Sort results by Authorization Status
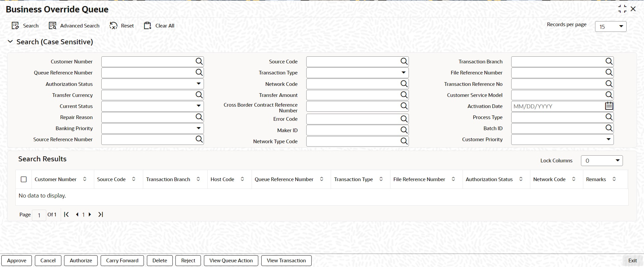Image resolution: width=644 pixels, height=267 pixels. (521, 179)
